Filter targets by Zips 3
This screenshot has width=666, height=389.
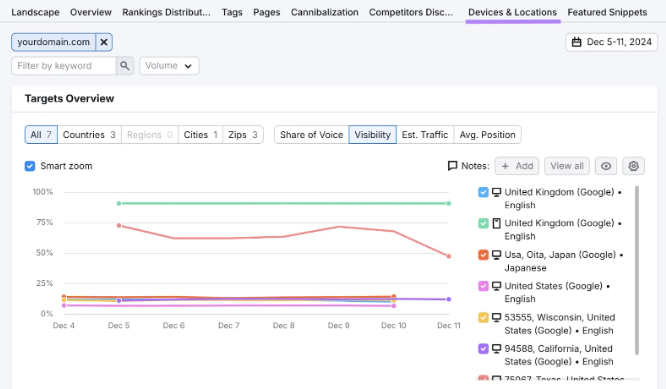click(x=243, y=135)
